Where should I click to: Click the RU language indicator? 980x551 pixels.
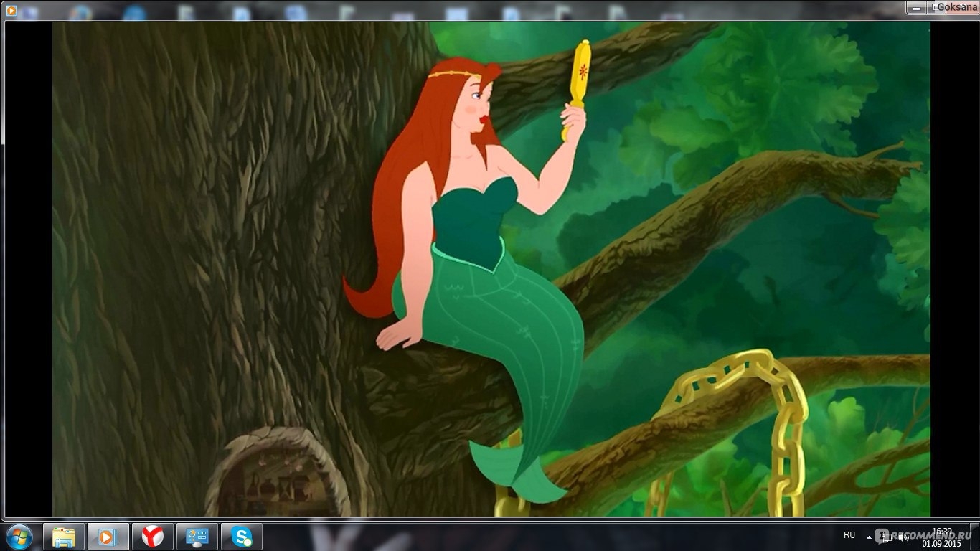tap(849, 535)
